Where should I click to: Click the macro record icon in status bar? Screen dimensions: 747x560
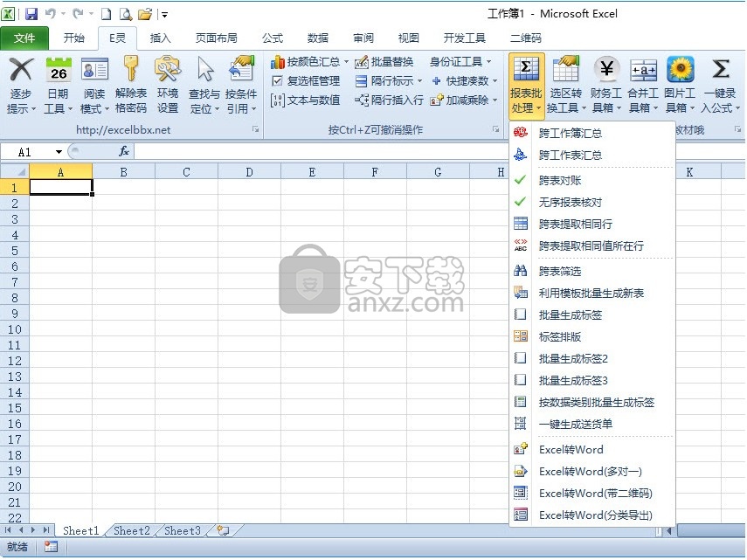pyautogui.click(x=51, y=547)
